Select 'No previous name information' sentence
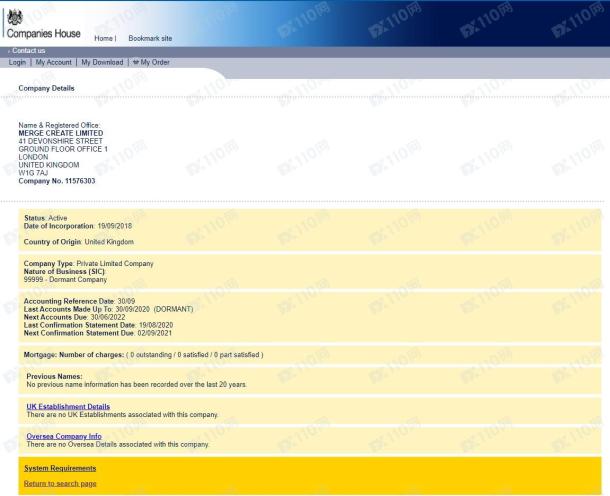This screenshot has width=610, height=496. click(137, 384)
